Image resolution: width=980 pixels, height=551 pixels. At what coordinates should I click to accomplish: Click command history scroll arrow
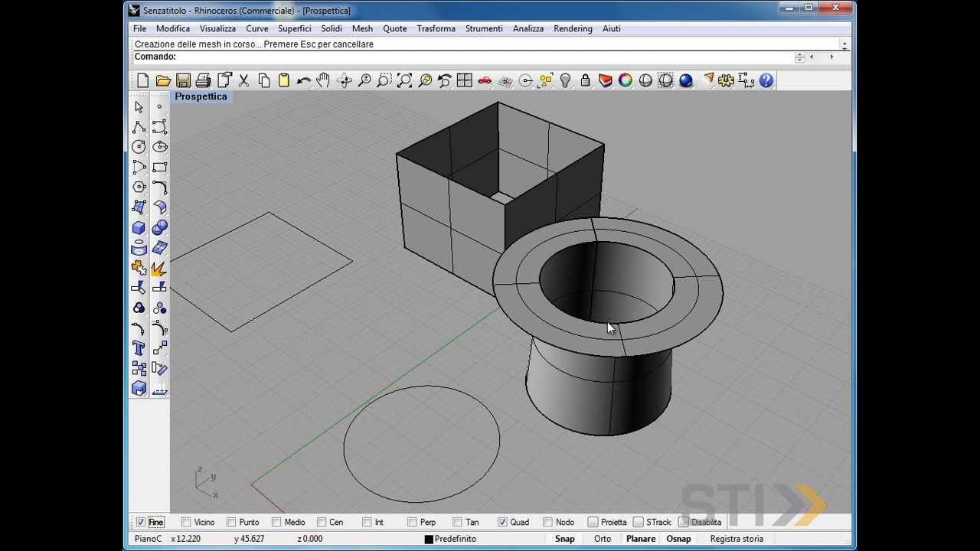(844, 45)
